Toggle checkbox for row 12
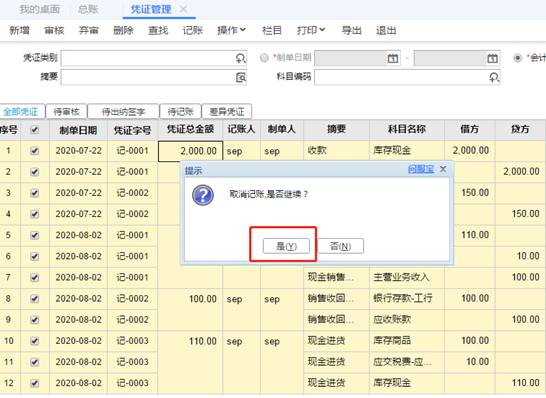 point(34,383)
